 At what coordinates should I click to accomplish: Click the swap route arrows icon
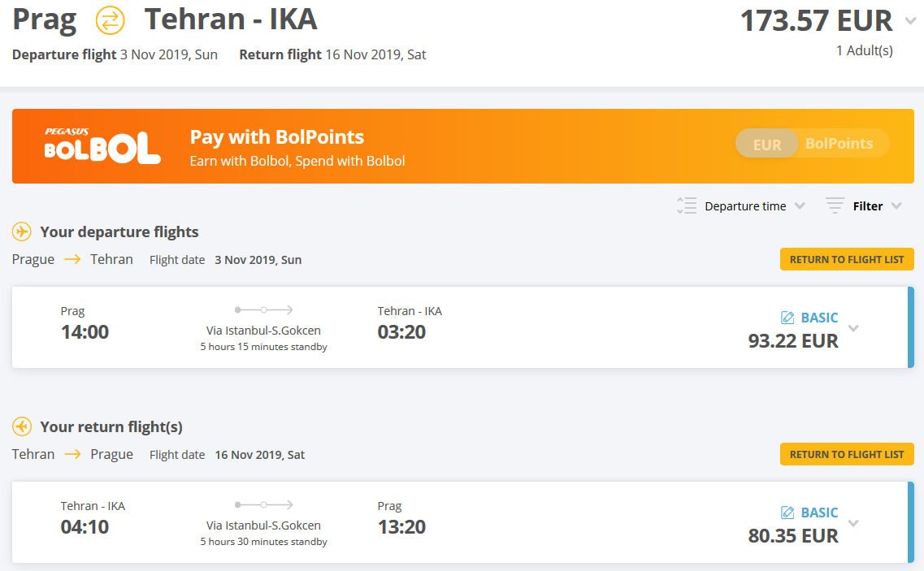coord(111,20)
